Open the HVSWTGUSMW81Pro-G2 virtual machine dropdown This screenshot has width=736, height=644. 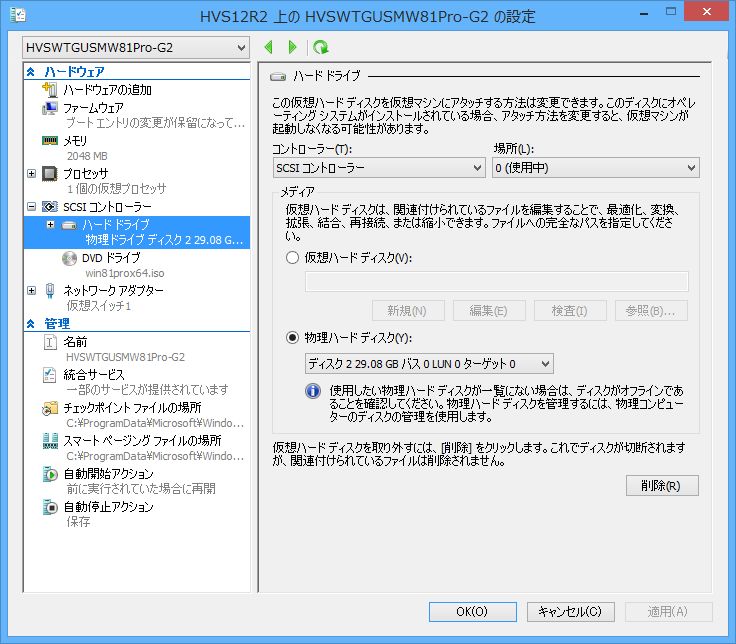coord(135,47)
